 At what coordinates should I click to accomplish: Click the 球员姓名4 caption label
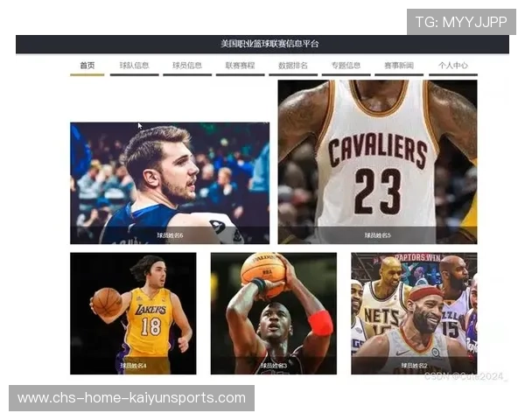click(133, 366)
